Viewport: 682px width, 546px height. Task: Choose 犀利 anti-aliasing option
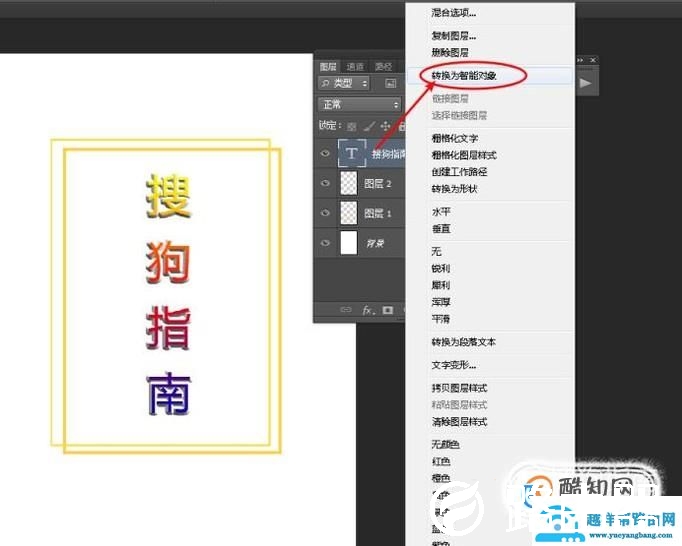click(441, 285)
